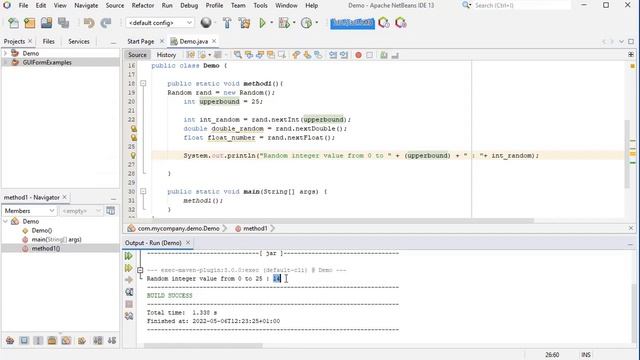This screenshot has height=360, width=640.
Task: Open the File menu
Action: 23,6
